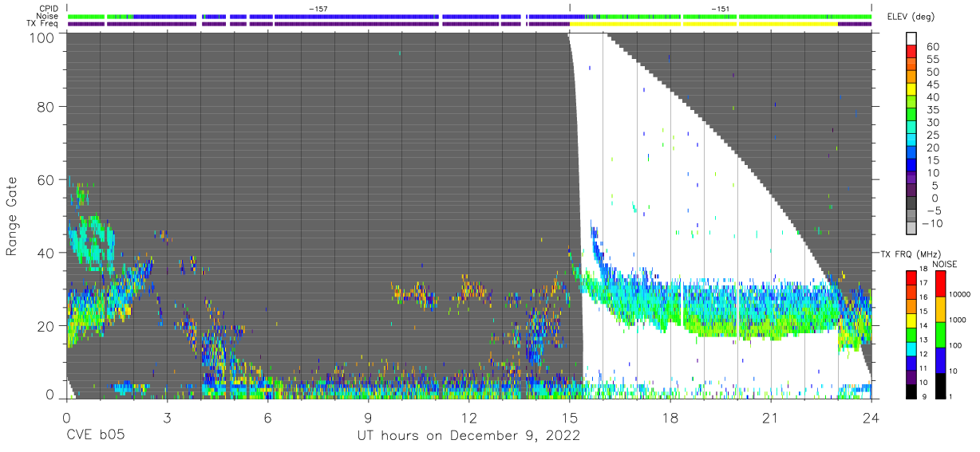980x452 pixels.
Task: Click the 'CPID' row label
Action: (49, 8)
